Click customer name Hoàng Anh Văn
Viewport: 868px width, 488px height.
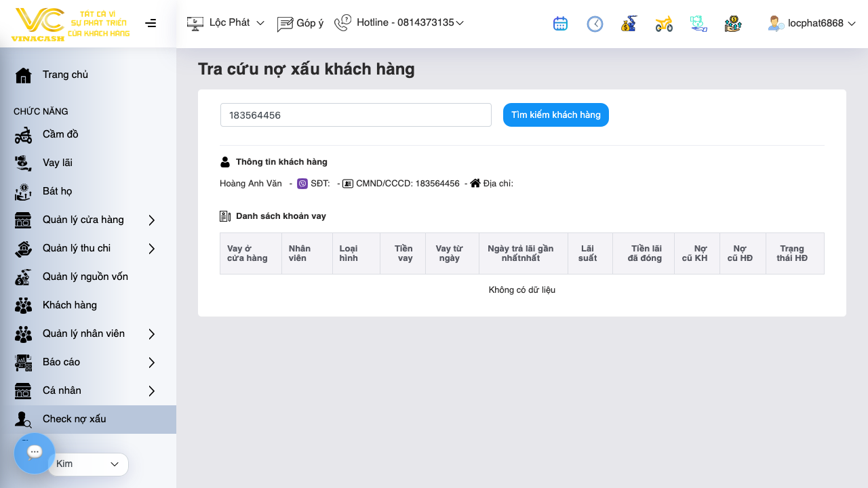tap(251, 184)
